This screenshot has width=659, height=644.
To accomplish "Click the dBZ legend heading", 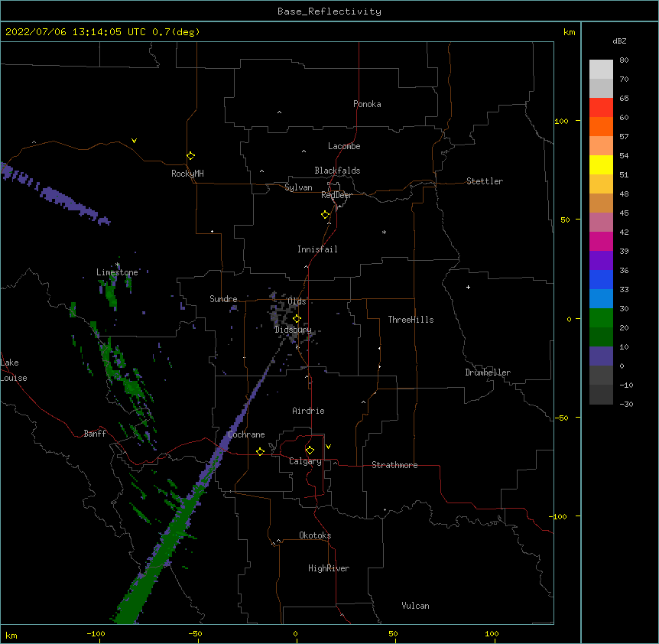I will [619, 41].
